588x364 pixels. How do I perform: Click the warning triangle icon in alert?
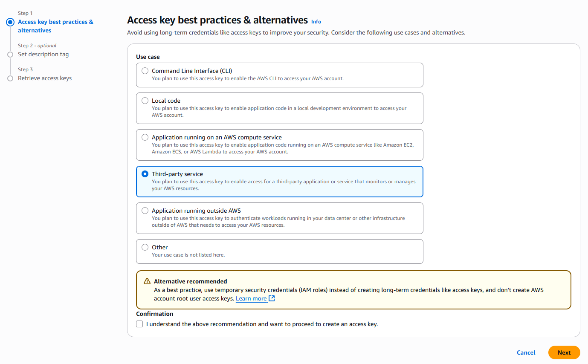(x=147, y=281)
